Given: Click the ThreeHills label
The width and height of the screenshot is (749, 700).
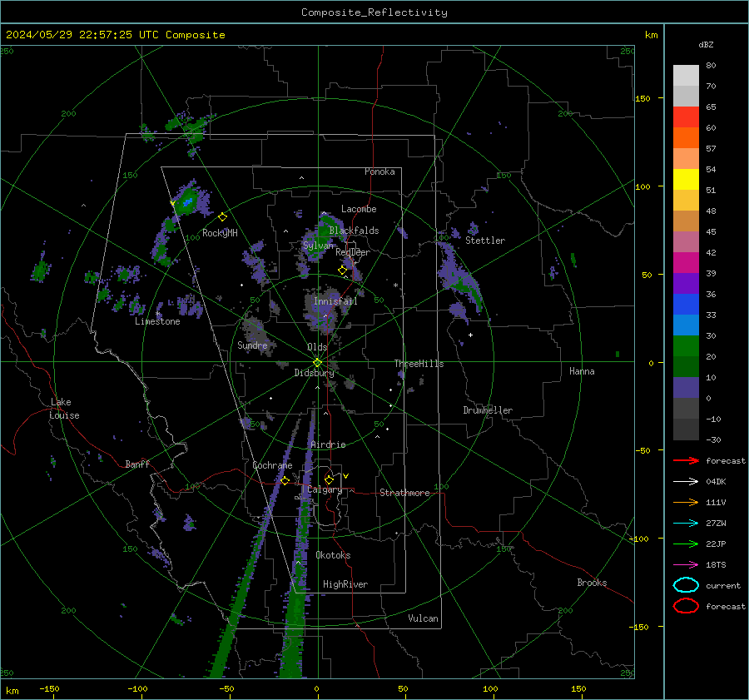Looking at the screenshot, I should (419, 364).
